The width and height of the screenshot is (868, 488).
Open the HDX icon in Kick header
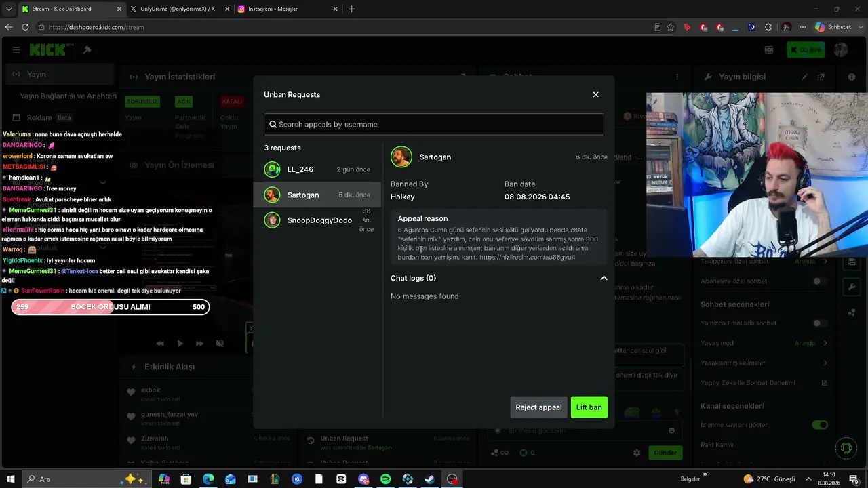pos(768,49)
